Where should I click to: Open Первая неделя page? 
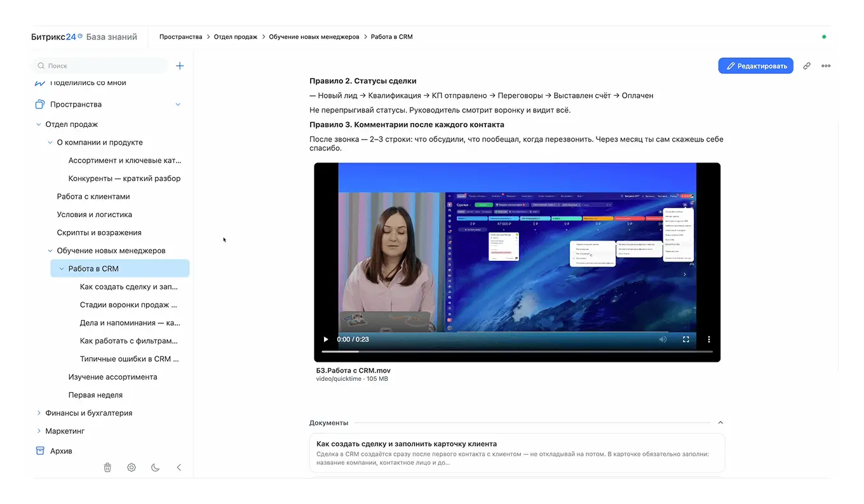pyautogui.click(x=96, y=395)
